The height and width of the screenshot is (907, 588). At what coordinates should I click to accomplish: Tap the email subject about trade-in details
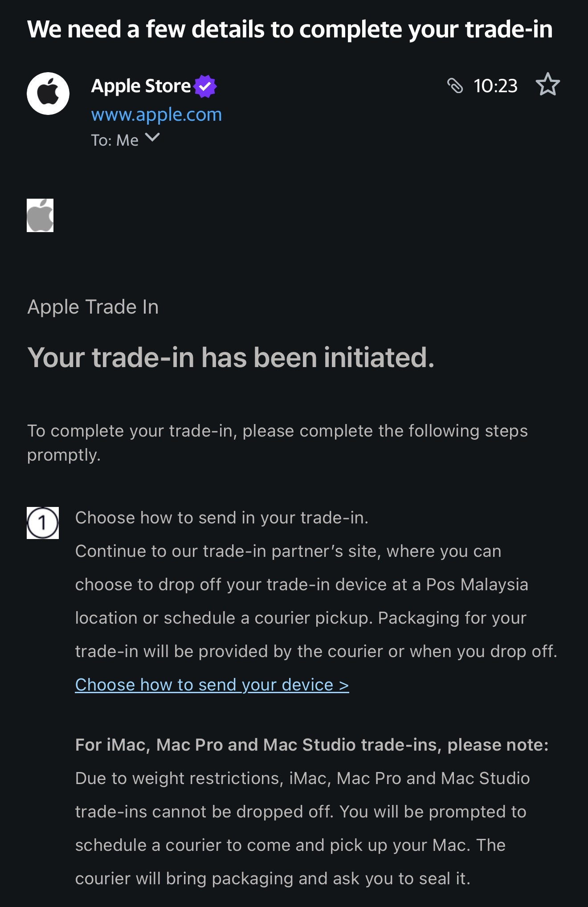point(290,29)
